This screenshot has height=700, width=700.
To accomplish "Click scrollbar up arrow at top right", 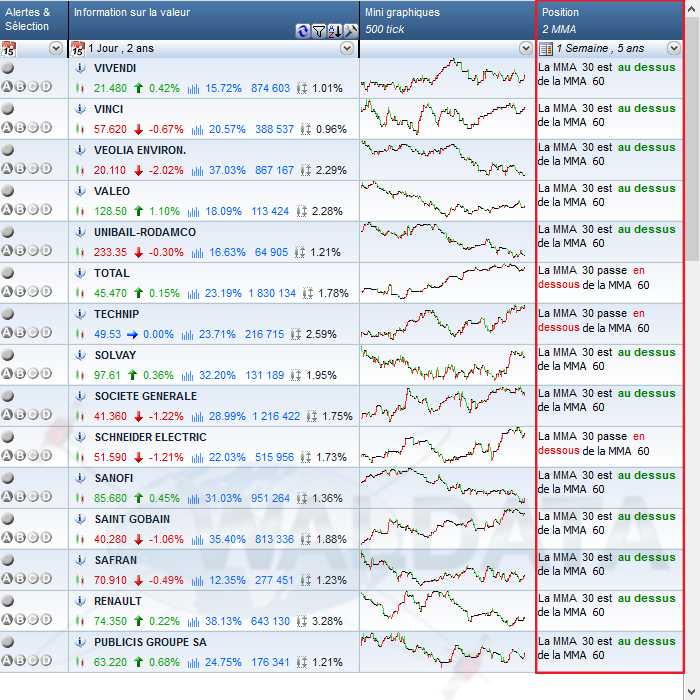I will 692,8.
